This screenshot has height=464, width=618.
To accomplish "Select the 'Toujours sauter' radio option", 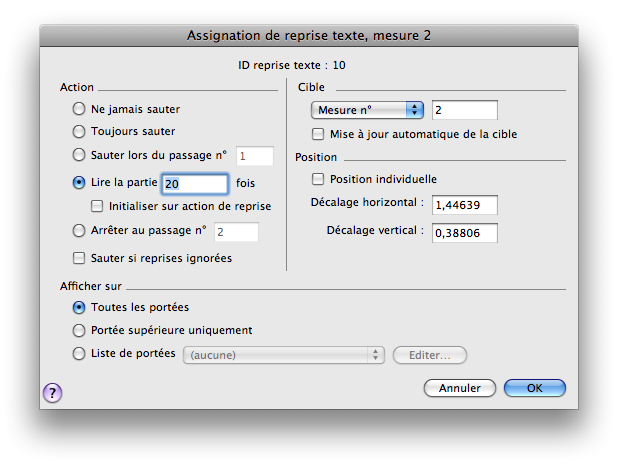I will click(x=80, y=131).
